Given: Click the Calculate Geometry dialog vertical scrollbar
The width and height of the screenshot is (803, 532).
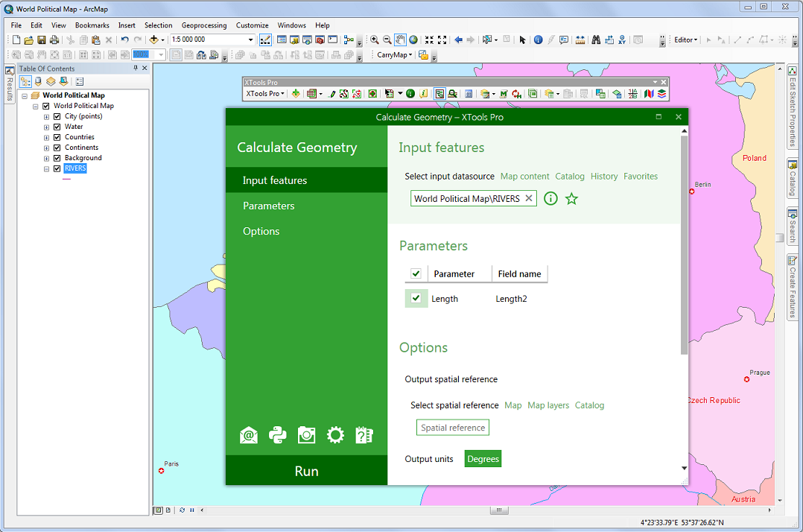Looking at the screenshot, I should 684,244.
